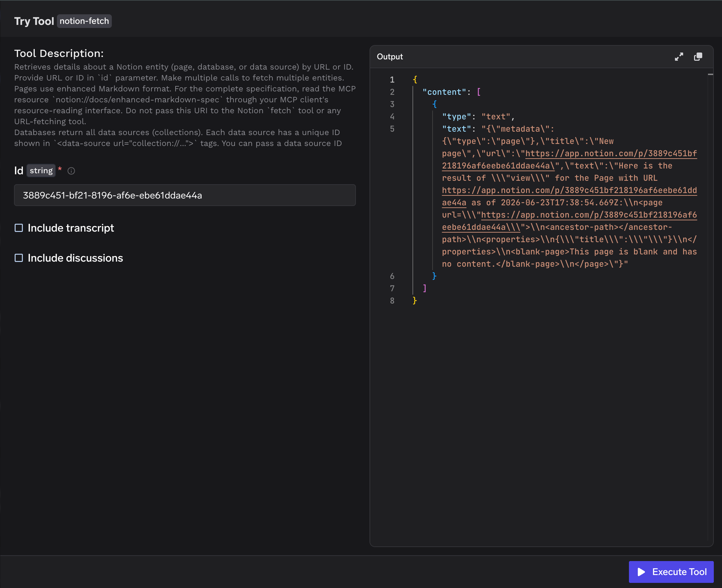722x588 pixels.
Task: Enable the Include transcript checkbox
Action: 19,228
